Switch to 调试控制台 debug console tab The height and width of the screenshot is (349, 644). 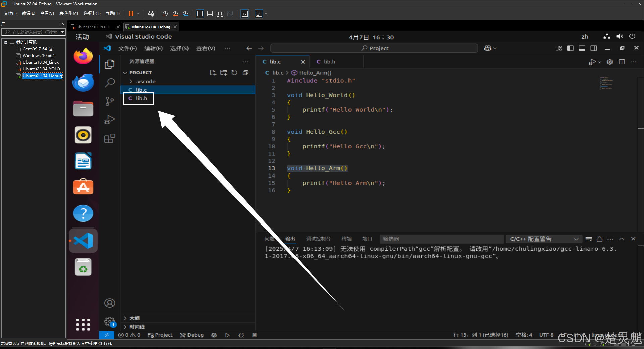[x=318, y=239]
